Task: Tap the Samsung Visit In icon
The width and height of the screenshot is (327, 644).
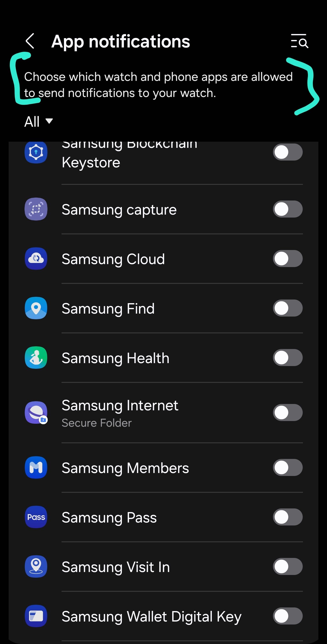Action: [x=36, y=567]
